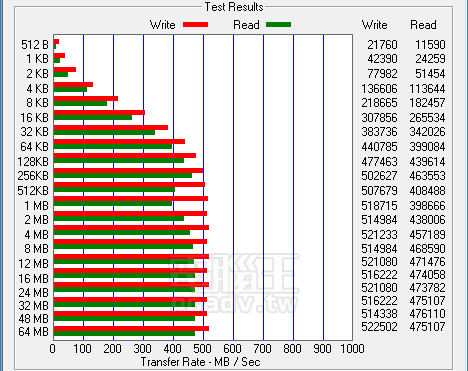Select the '128KB' row label
Viewport: 468px width, 371px height.
33,162
